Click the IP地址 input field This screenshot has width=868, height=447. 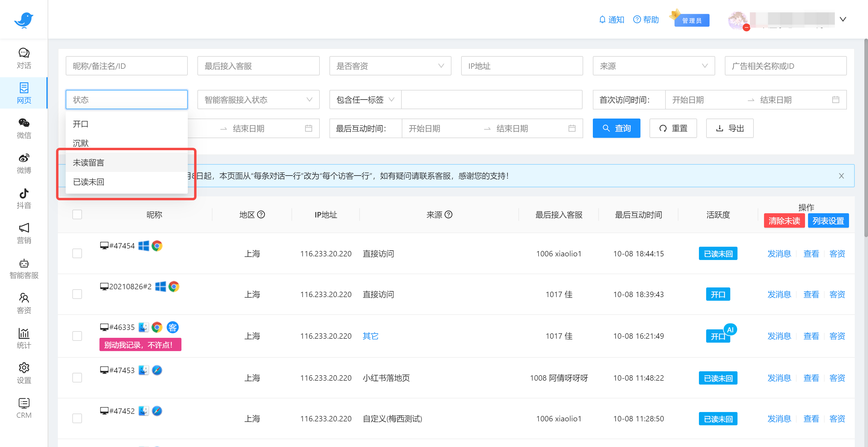pos(522,66)
